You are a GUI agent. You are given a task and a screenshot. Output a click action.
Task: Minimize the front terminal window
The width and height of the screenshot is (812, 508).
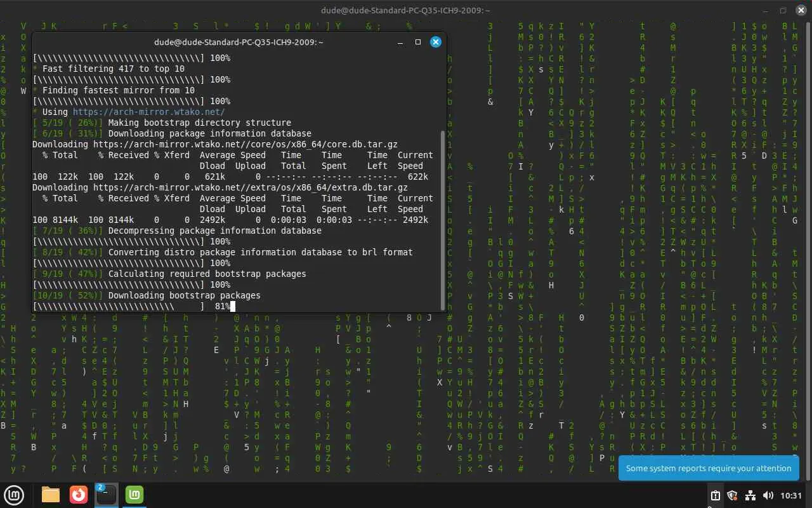click(400, 42)
